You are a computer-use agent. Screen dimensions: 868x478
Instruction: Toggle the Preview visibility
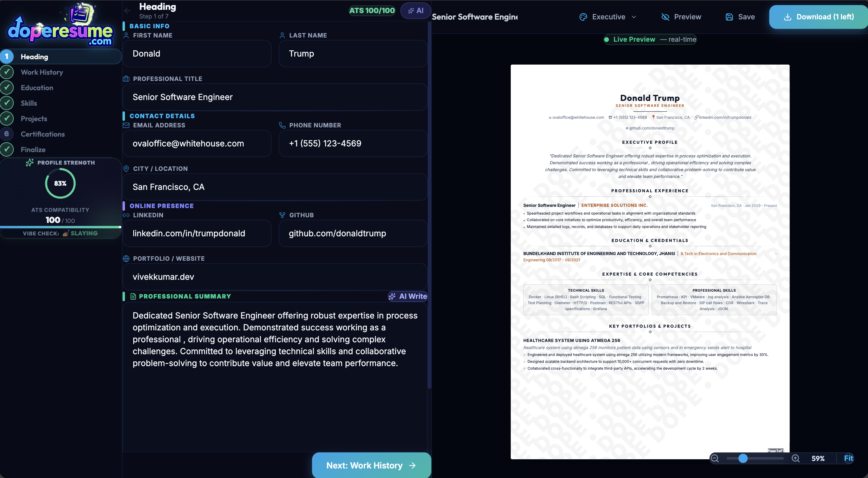(x=681, y=17)
